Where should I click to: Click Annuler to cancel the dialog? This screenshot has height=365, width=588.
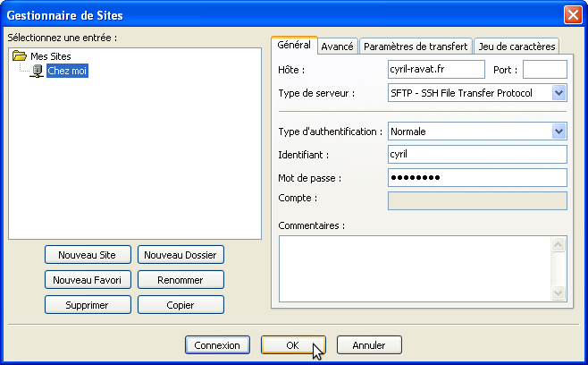(x=368, y=345)
